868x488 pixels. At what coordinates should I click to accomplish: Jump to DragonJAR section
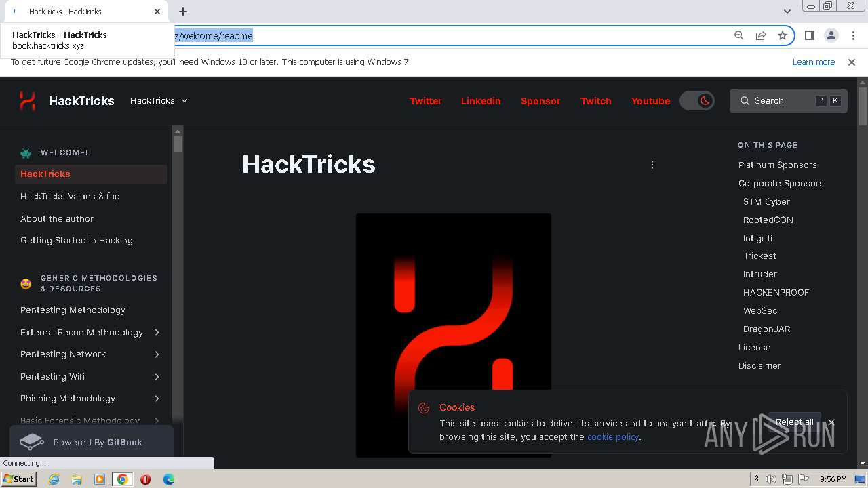click(x=766, y=329)
